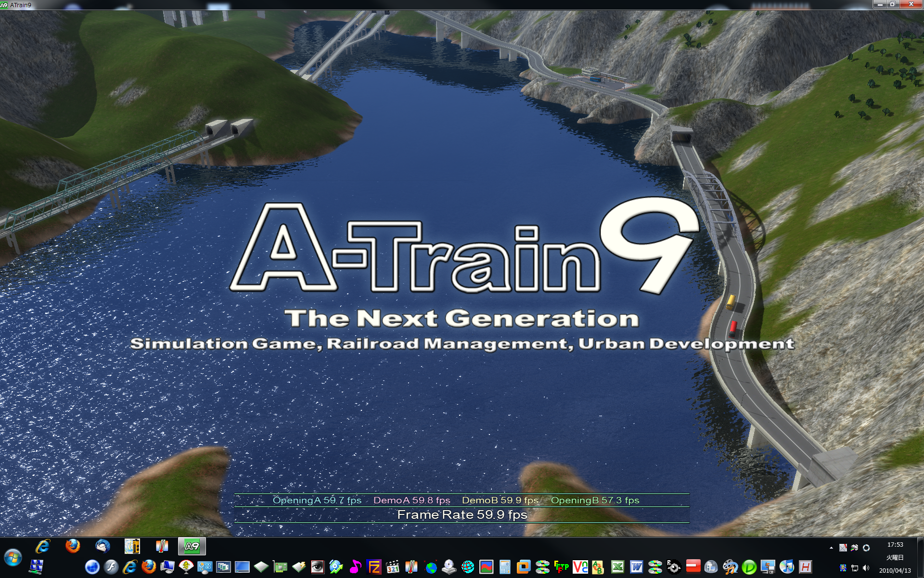Open the volume speaker tray icon
The height and width of the screenshot is (578, 924).
866,568
